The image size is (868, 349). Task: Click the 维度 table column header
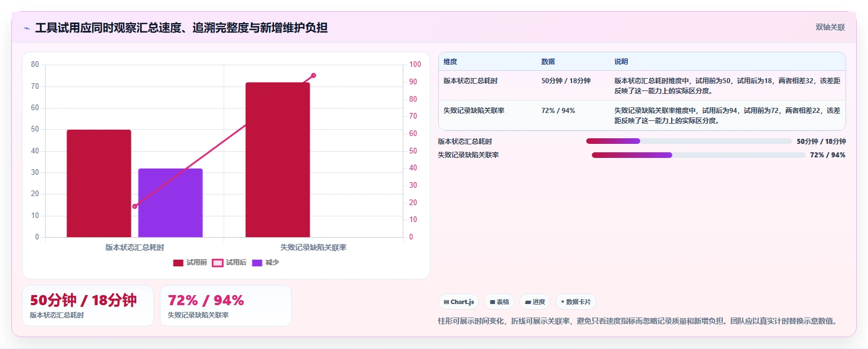tap(450, 62)
